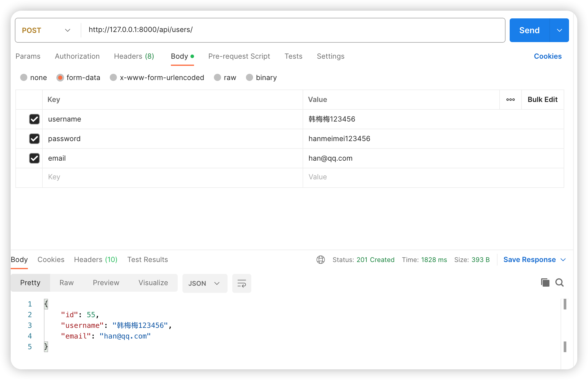Open the response Cookies tab

coord(51,260)
